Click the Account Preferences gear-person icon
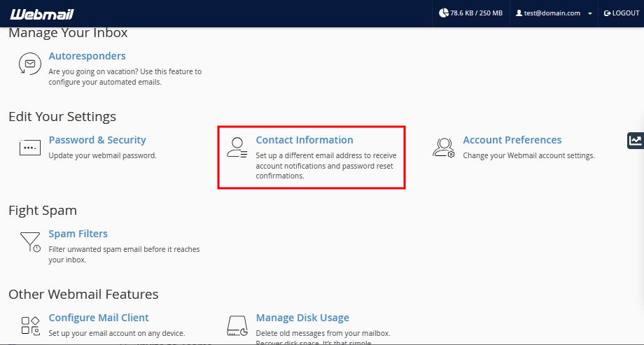This screenshot has height=345, width=644. 444,148
